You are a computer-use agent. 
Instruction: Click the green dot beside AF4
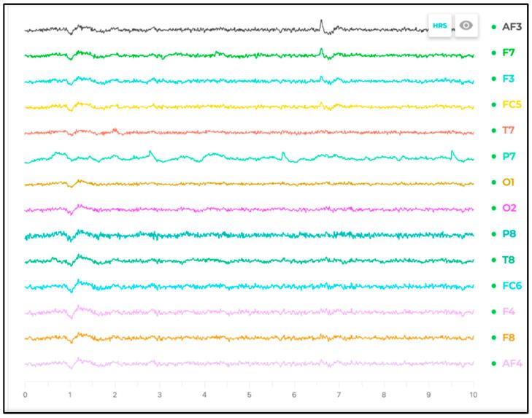(x=494, y=363)
